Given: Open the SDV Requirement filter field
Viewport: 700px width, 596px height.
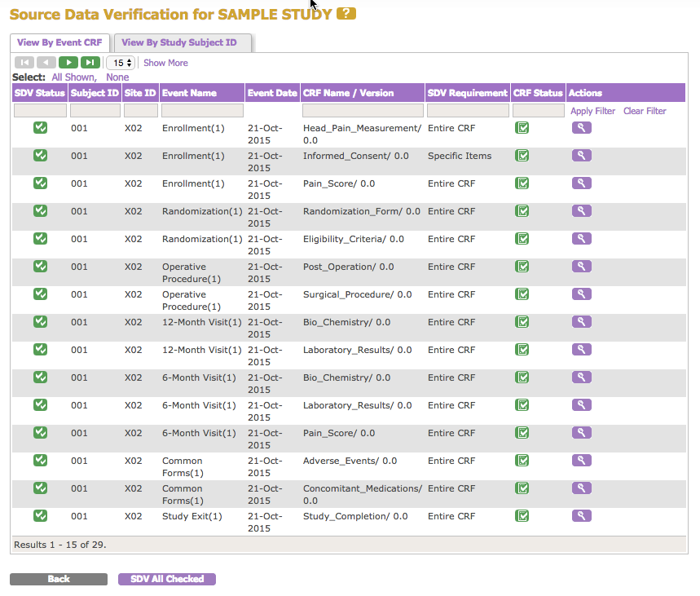Looking at the screenshot, I should click(x=467, y=110).
